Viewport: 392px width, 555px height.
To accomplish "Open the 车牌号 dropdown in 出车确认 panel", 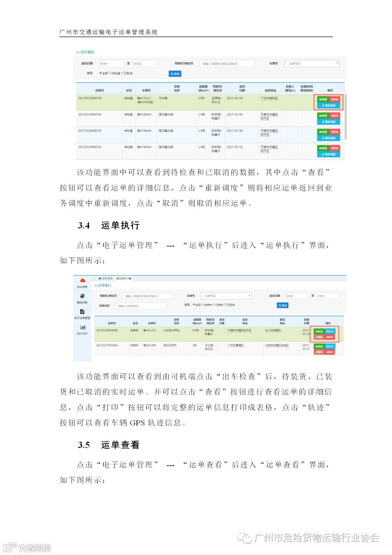I will (x=312, y=64).
